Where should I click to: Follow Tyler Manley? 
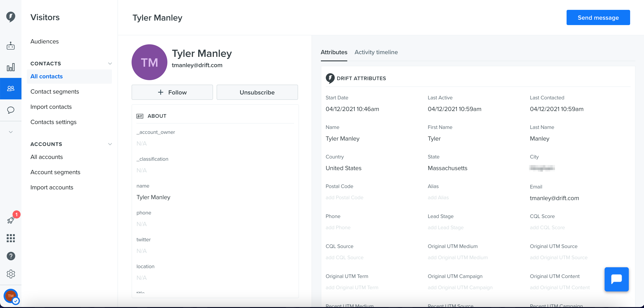pyautogui.click(x=172, y=92)
